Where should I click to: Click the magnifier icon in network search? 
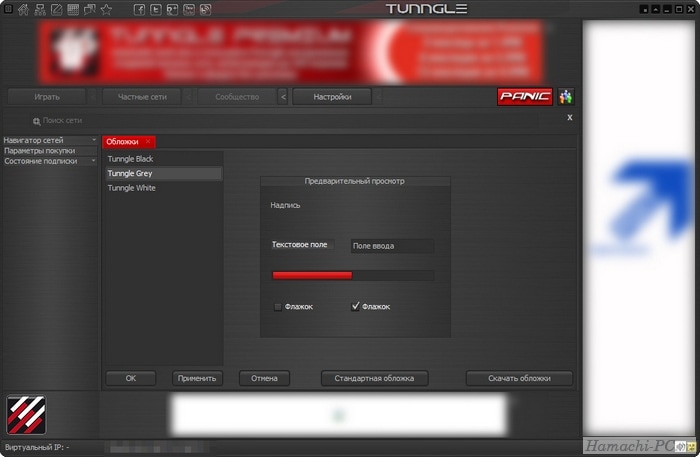37,121
